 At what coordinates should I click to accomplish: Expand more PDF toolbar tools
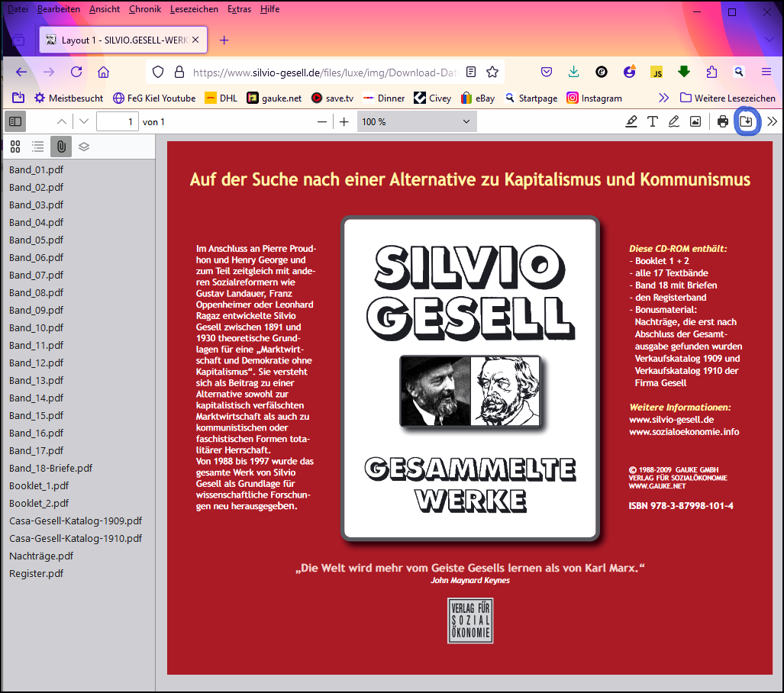[772, 121]
